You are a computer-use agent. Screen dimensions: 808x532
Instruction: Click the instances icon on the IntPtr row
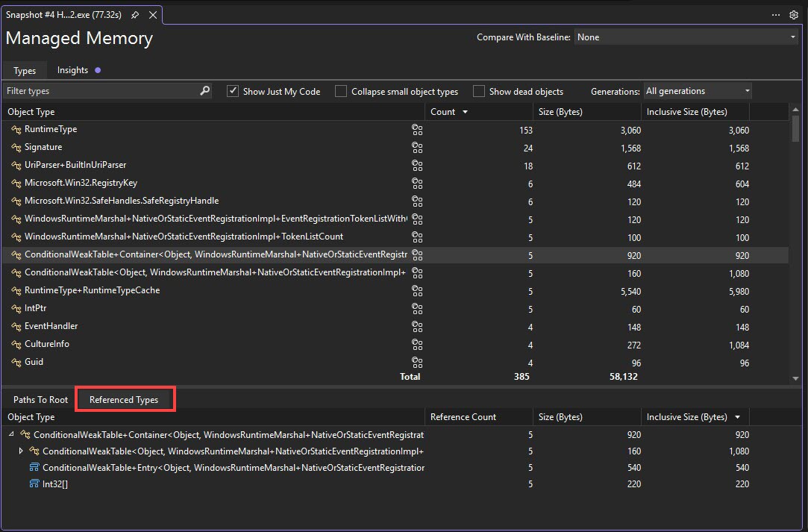pyautogui.click(x=417, y=309)
